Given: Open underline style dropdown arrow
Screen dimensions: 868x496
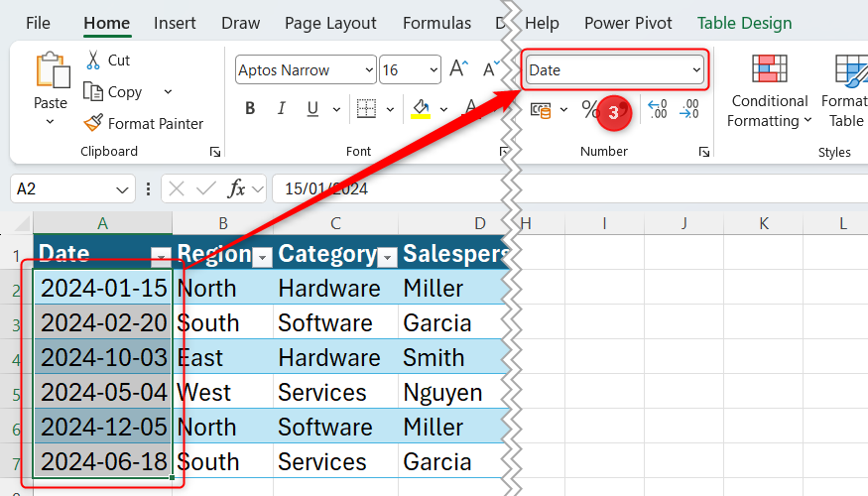Looking at the screenshot, I should tap(336, 109).
